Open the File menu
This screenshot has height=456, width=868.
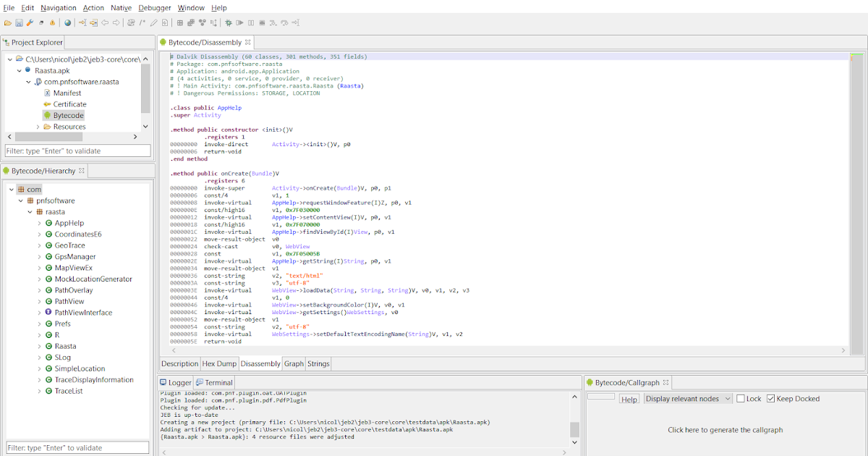[x=9, y=7]
